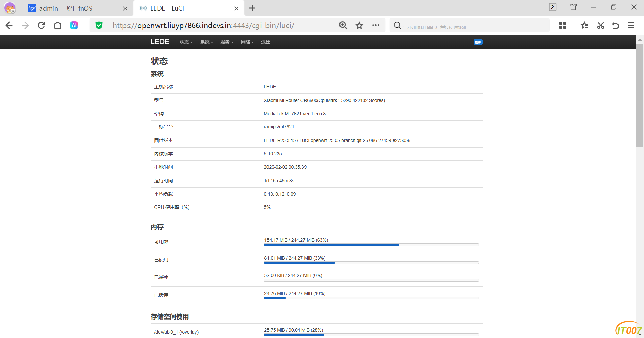
Task: Open the AI assistant icon
Action: 74,25
